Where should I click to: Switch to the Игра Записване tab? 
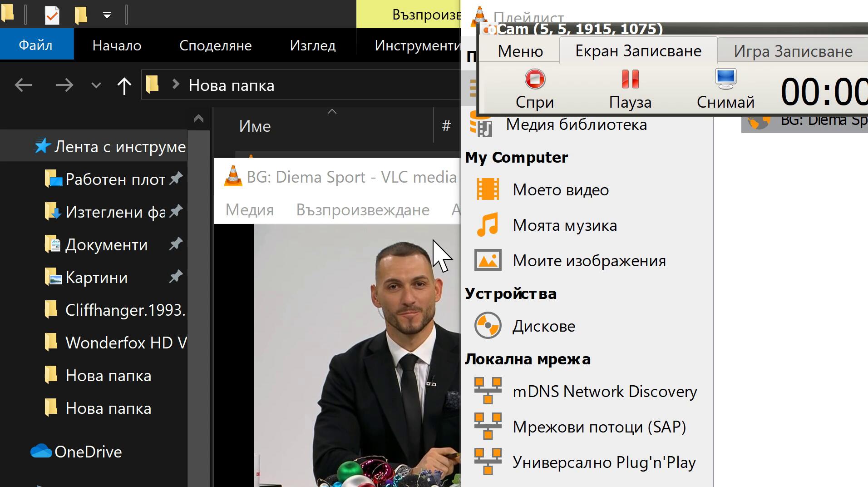(x=793, y=51)
